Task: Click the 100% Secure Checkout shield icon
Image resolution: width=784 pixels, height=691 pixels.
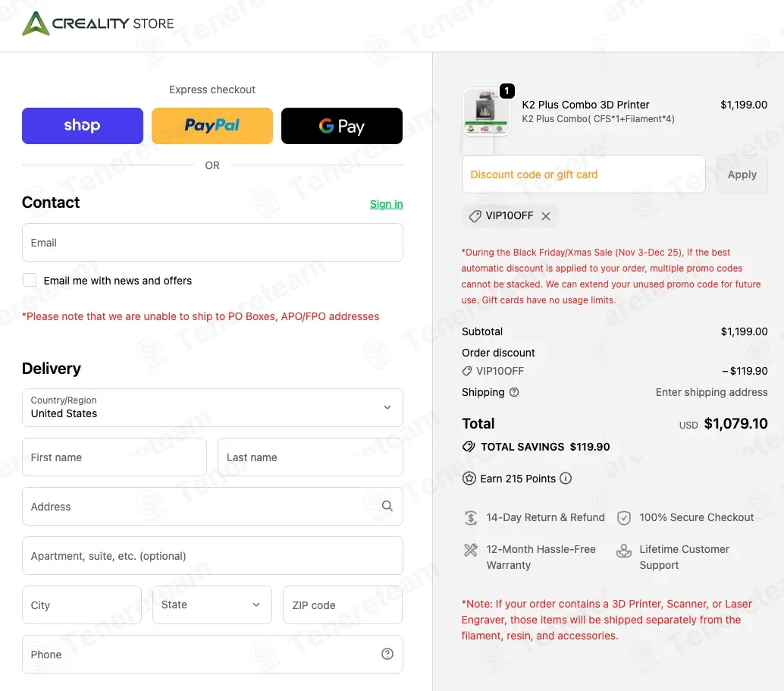Action: 624,518
